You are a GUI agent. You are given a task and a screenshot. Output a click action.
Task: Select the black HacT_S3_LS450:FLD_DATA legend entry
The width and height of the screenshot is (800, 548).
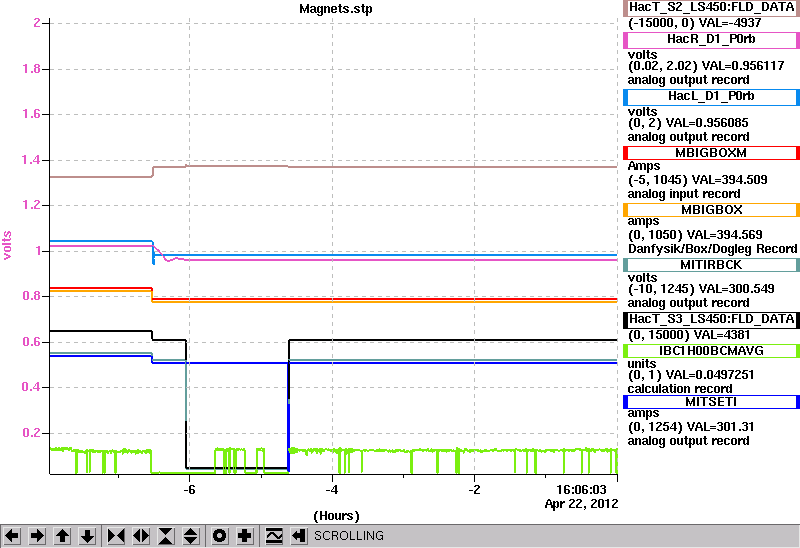click(711, 319)
